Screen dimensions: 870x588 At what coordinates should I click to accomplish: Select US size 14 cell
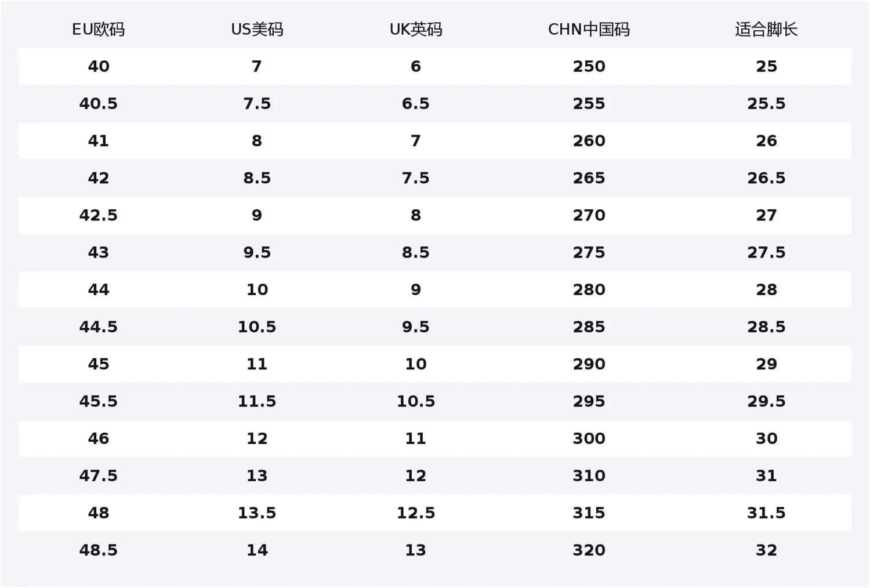(257, 550)
